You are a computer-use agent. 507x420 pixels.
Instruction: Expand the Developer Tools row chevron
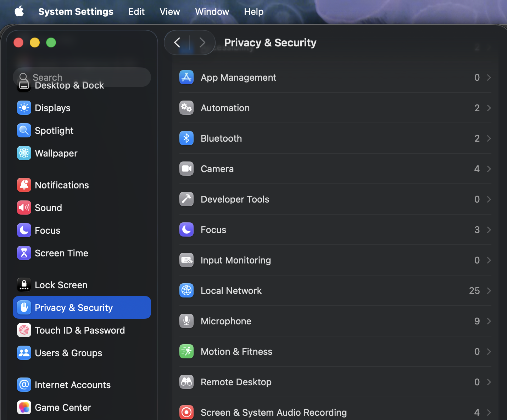click(x=489, y=199)
